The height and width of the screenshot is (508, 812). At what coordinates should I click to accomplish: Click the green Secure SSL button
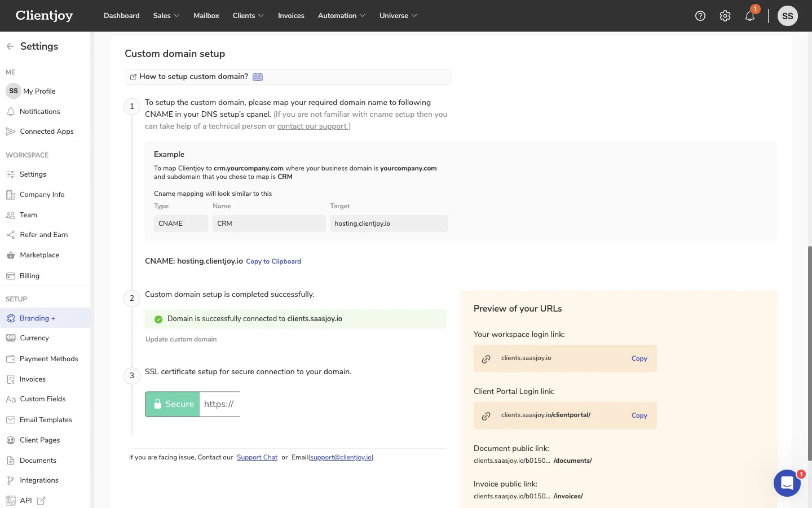coord(173,404)
